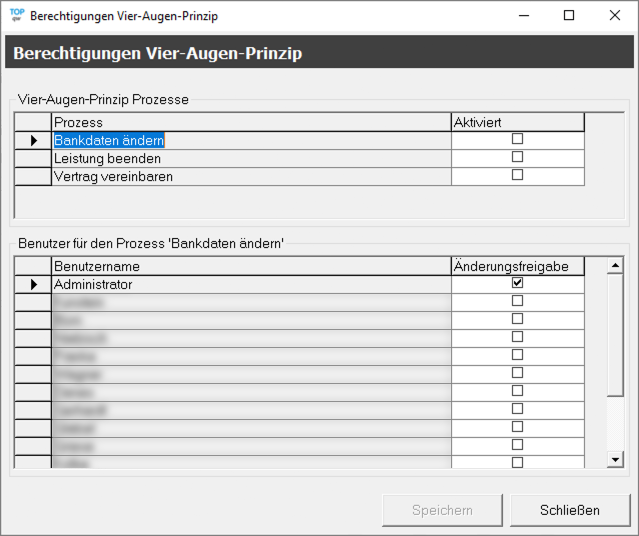This screenshot has width=639, height=536.
Task: Sort by the 'Änderungsfreigabe' column header
Action: [x=517, y=267]
